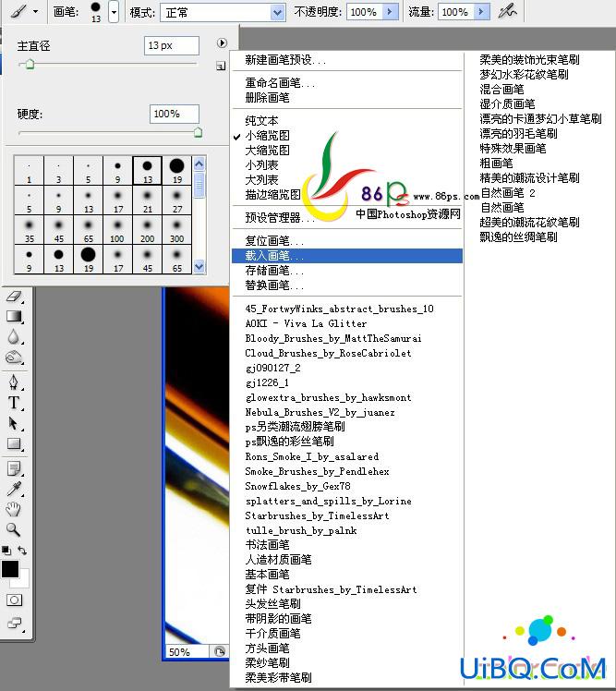The width and height of the screenshot is (616, 691).
Task: Select the Pen tool
Action: coord(14,382)
